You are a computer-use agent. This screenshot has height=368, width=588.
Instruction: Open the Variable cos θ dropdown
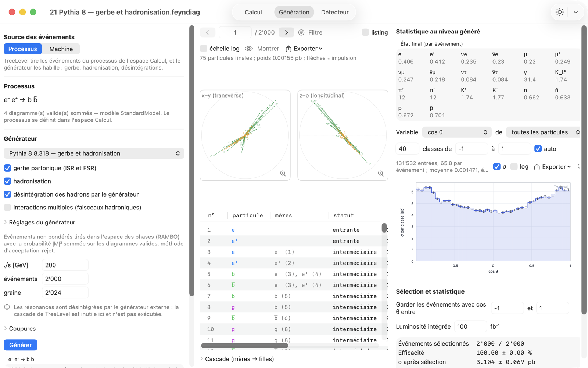pos(457,132)
